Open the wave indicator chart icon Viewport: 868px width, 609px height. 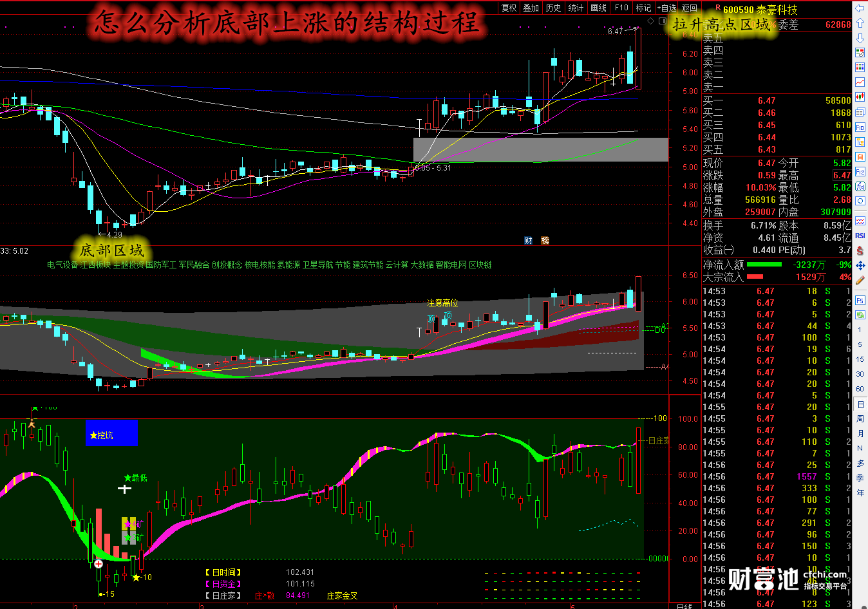(x=860, y=221)
